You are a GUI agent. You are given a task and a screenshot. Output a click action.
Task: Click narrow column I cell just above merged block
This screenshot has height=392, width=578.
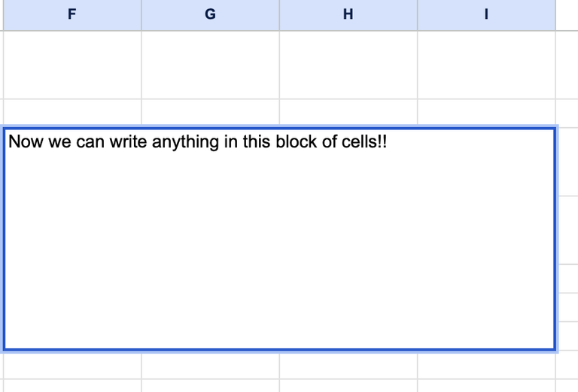tap(486, 112)
